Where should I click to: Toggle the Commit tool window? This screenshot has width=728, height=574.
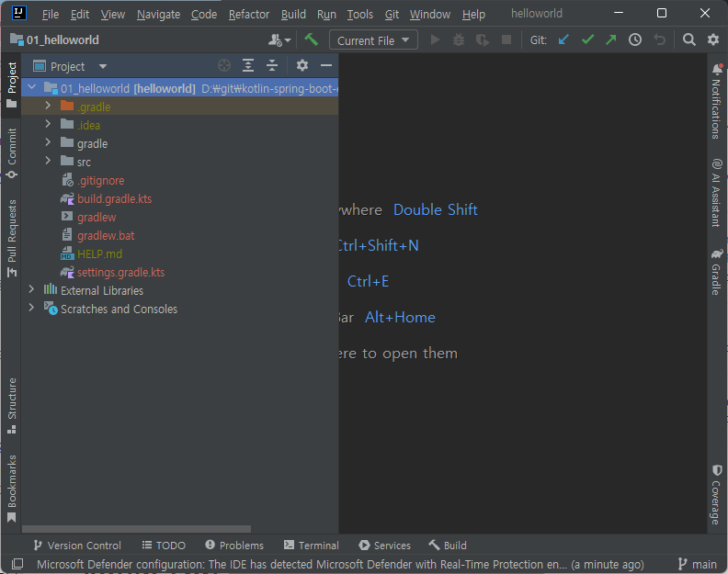pos(12,153)
